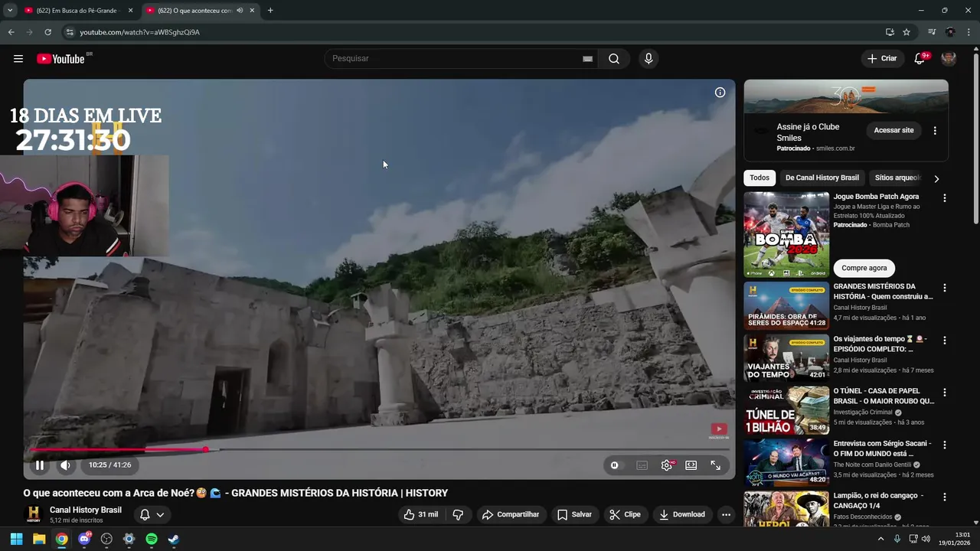Pause the video playback
The height and width of the screenshot is (551, 980).
click(x=40, y=465)
